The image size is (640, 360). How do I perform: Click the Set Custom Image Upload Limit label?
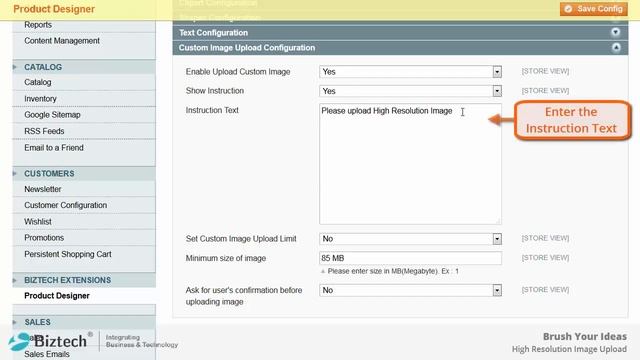point(241,239)
